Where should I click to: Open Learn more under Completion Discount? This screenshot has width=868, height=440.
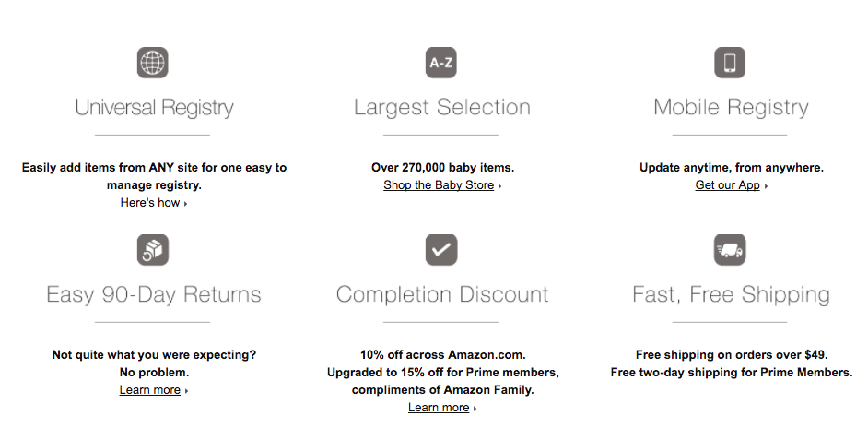coord(439,408)
